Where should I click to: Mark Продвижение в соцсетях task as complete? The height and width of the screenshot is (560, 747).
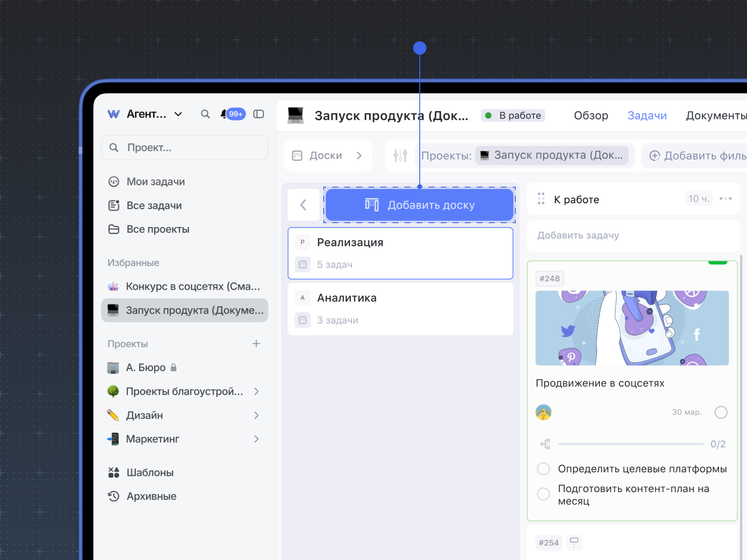tap(720, 412)
